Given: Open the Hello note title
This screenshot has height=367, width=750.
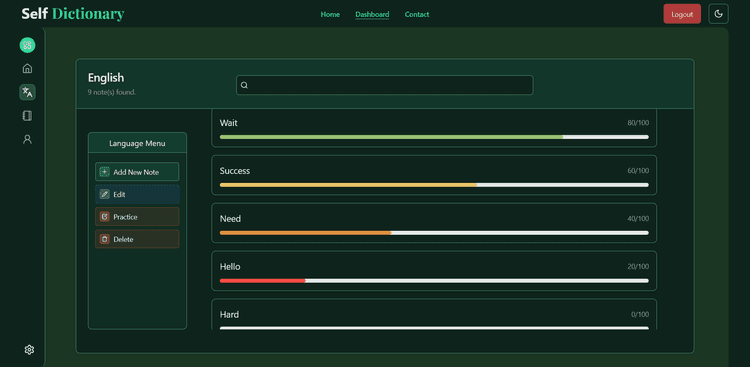Looking at the screenshot, I should (x=230, y=267).
